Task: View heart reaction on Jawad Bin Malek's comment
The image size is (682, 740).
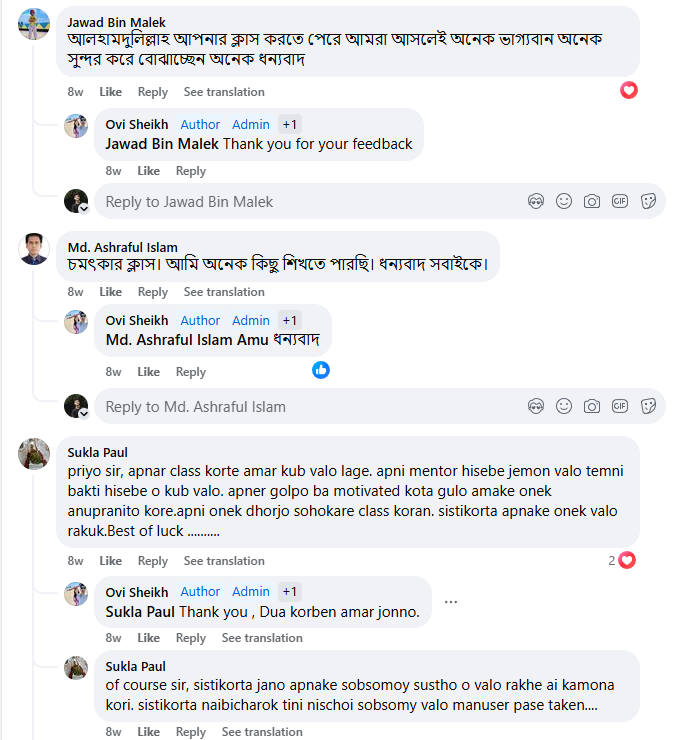Action: 629,90
